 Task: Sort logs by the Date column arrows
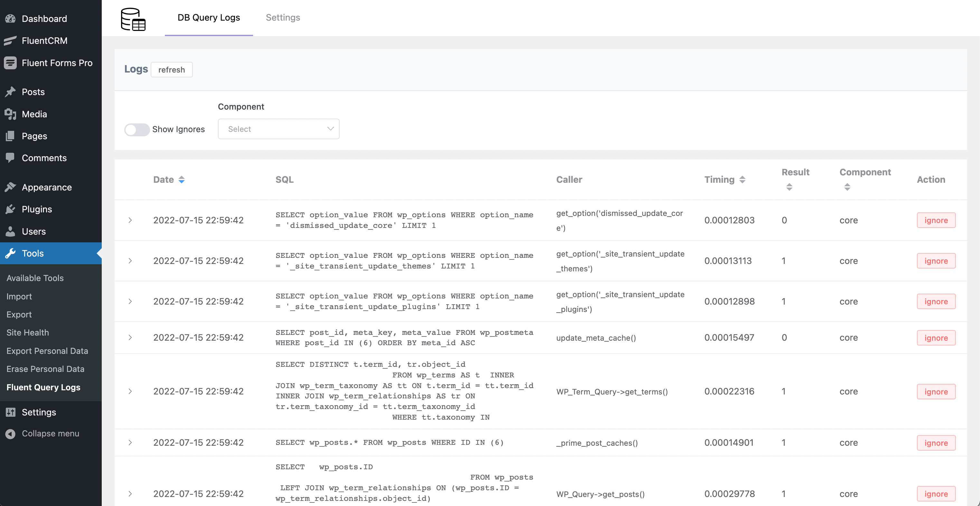[x=182, y=179]
